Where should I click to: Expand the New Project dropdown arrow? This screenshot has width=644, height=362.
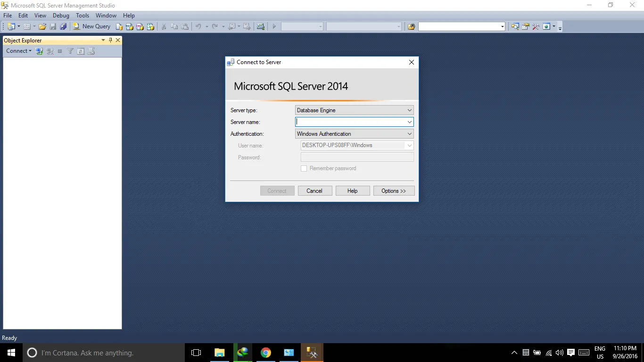19,27
